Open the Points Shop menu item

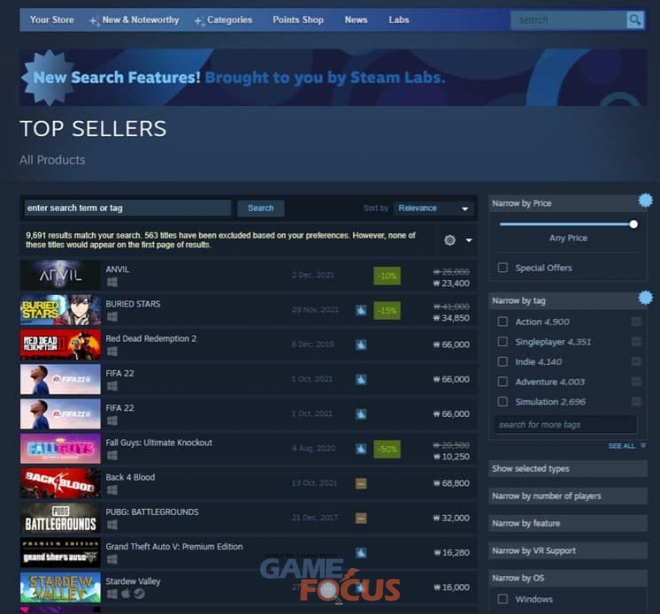click(x=298, y=20)
